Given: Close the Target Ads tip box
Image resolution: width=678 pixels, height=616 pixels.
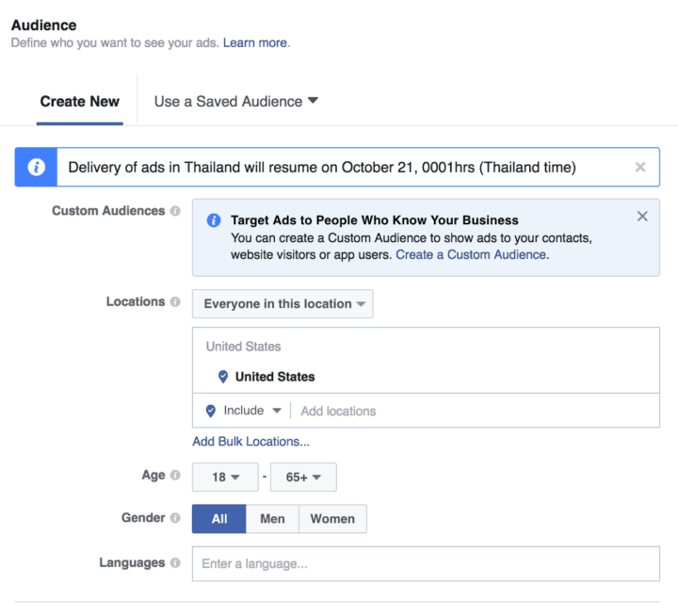Looking at the screenshot, I should click(642, 217).
